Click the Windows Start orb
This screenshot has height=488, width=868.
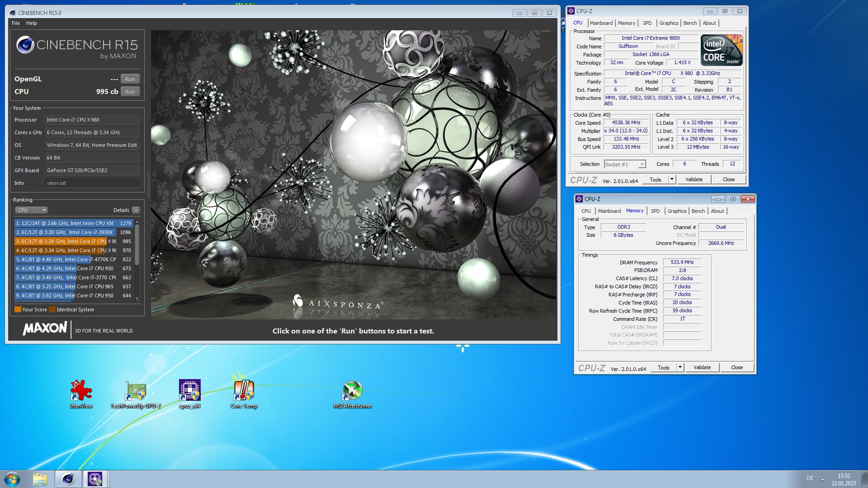[13, 479]
